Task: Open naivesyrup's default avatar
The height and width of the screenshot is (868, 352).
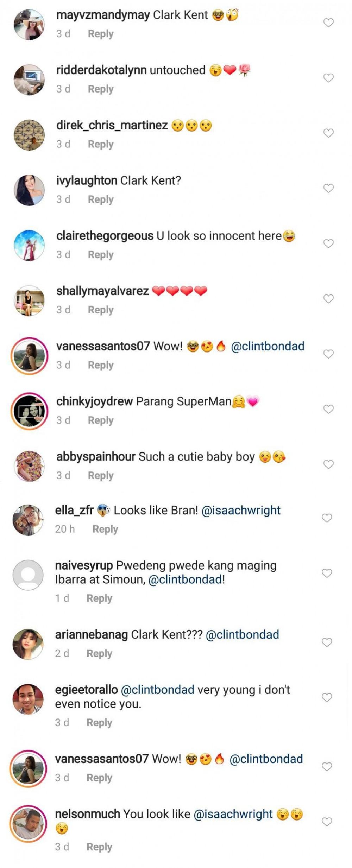Action: point(28,575)
